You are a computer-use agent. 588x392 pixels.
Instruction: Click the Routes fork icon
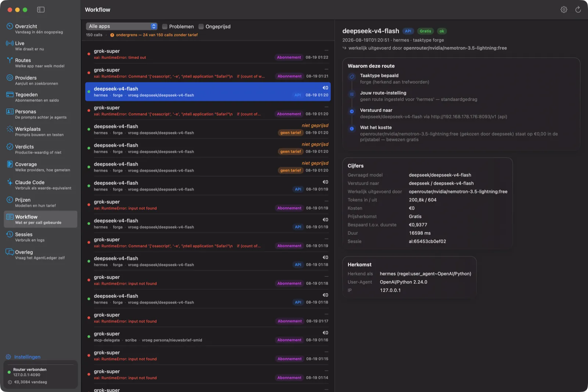(10, 60)
